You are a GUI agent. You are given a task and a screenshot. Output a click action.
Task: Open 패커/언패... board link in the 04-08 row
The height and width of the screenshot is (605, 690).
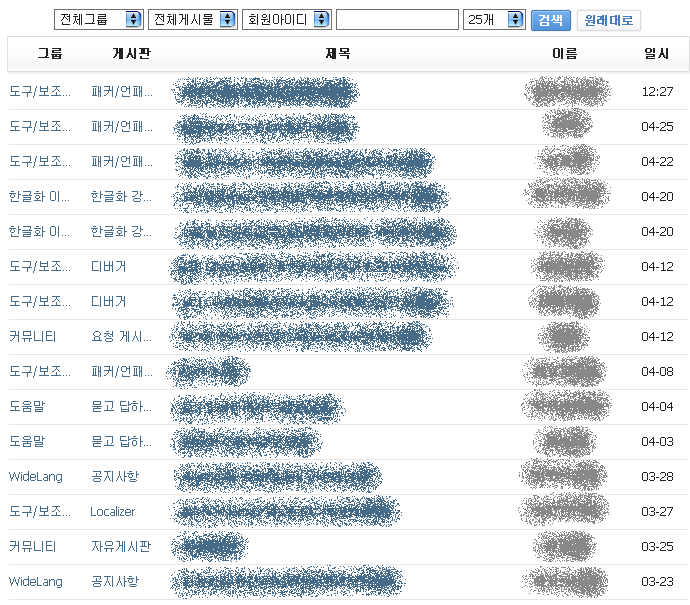tap(121, 371)
